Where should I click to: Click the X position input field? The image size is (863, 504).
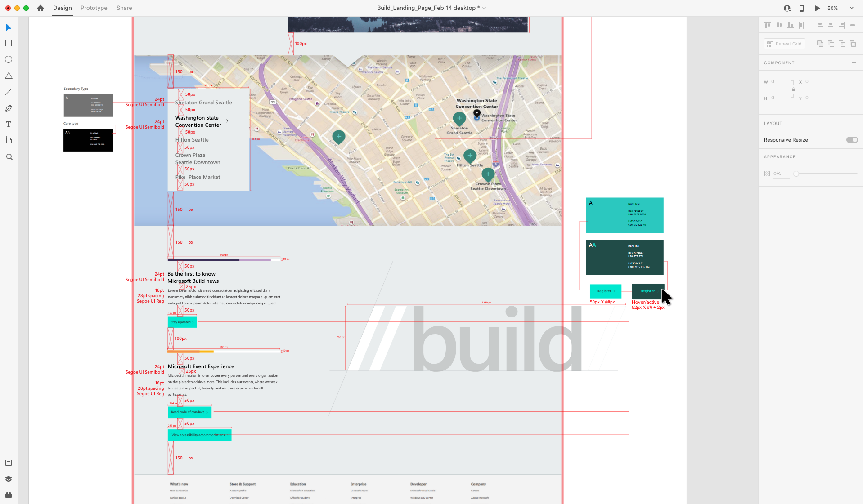click(814, 82)
